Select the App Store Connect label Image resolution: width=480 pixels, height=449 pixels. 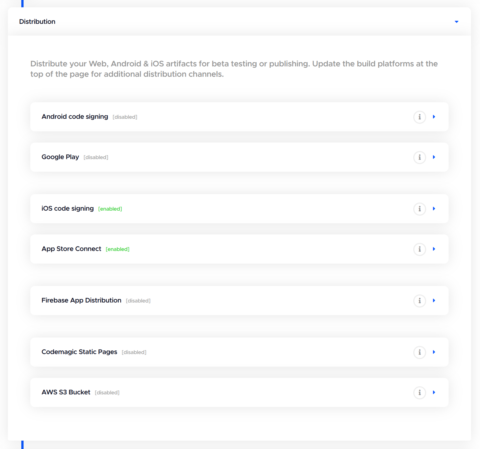coord(71,249)
